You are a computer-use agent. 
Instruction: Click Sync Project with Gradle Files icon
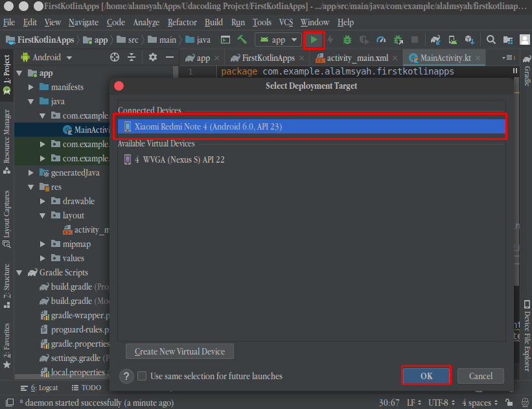(x=435, y=40)
